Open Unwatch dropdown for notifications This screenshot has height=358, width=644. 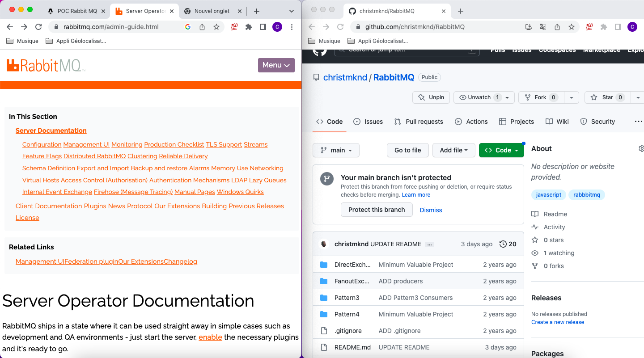(484, 97)
